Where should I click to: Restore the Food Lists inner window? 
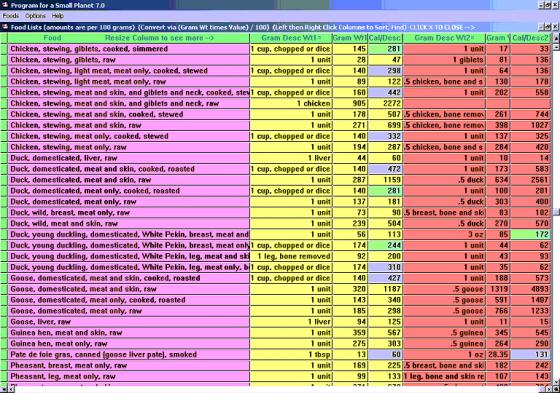(549, 27)
